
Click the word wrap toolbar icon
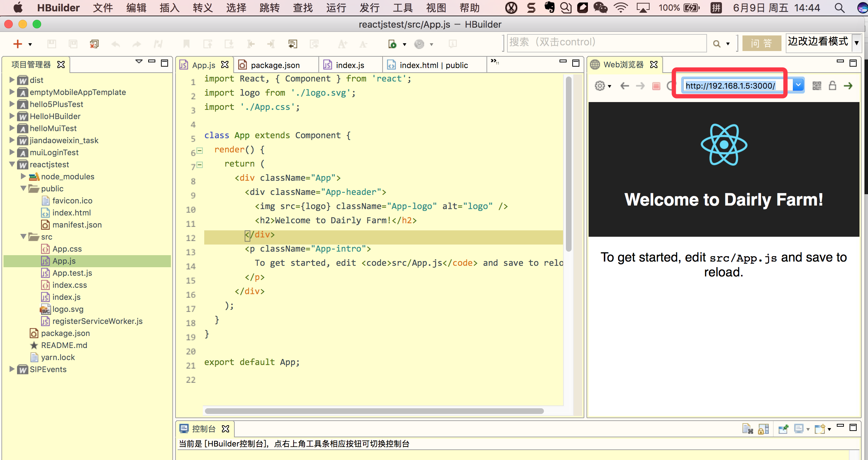pos(293,44)
